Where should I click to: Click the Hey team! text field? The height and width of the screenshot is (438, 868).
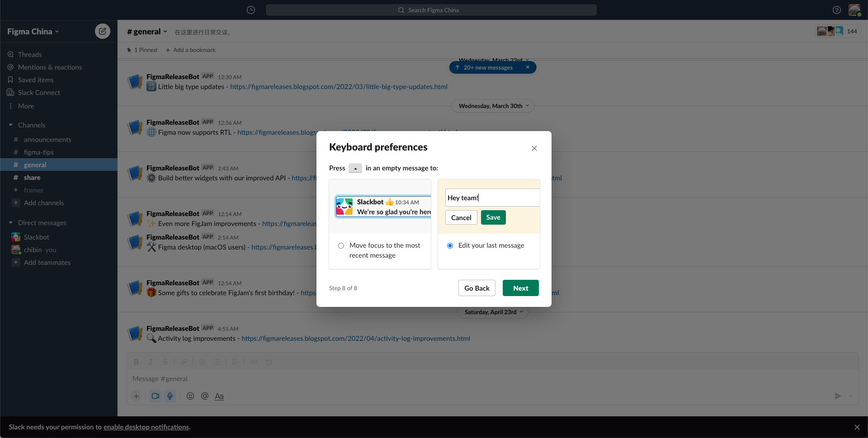(x=492, y=198)
